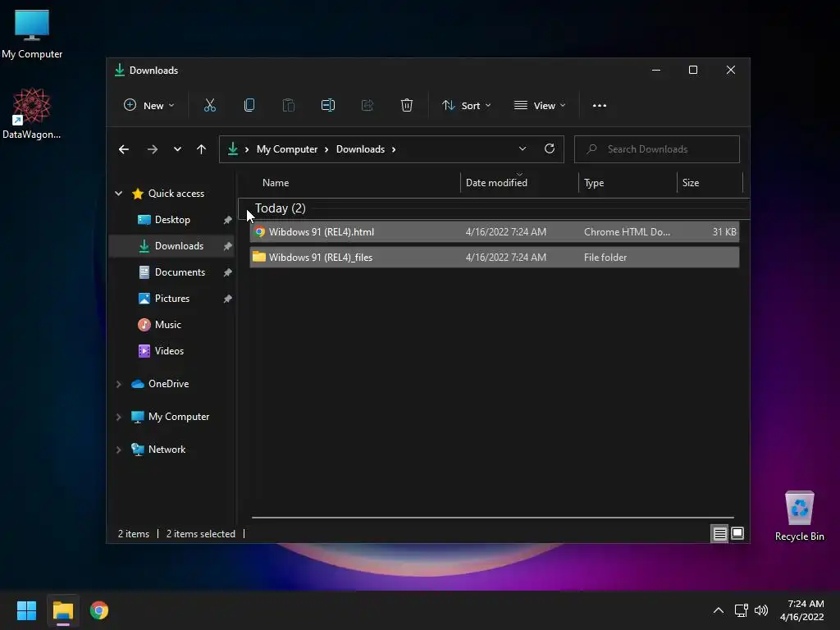Click the Cut scissors icon in toolbar
The height and width of the screenshot is (630, 840).
[209, 106]
